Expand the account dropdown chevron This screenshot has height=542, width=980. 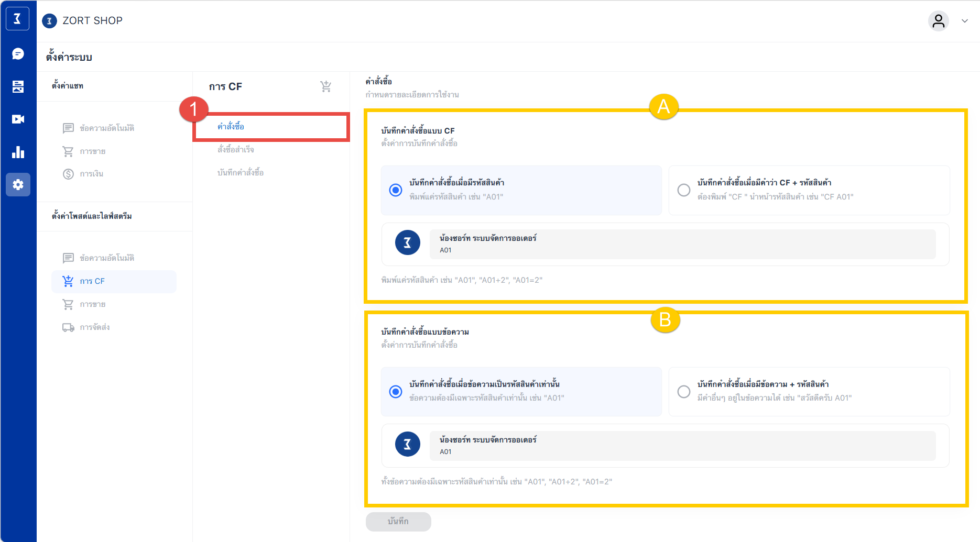tap(964, 21)
